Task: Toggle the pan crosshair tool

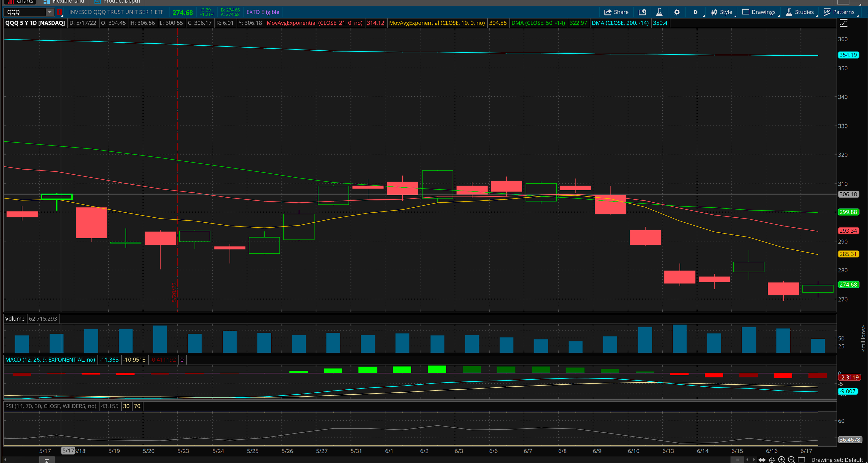Action: click(772, 460)
